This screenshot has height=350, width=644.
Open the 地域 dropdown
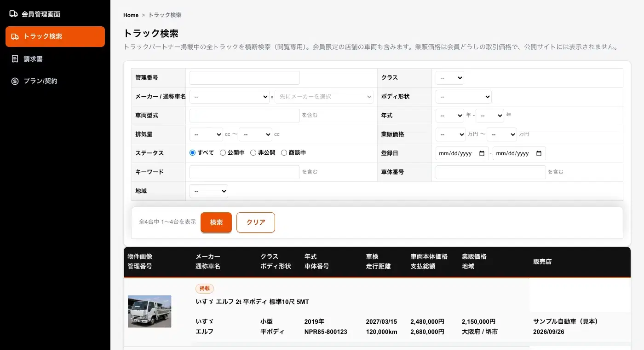[x=209, y=191]
